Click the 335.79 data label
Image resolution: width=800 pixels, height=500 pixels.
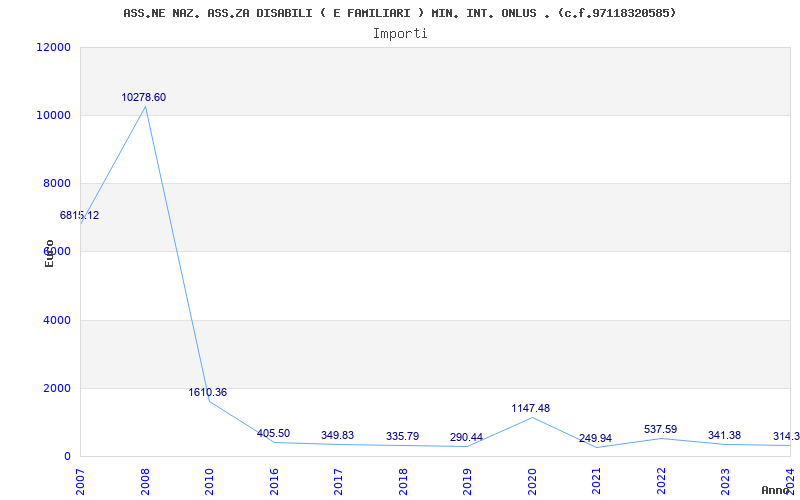coord(403,436)
